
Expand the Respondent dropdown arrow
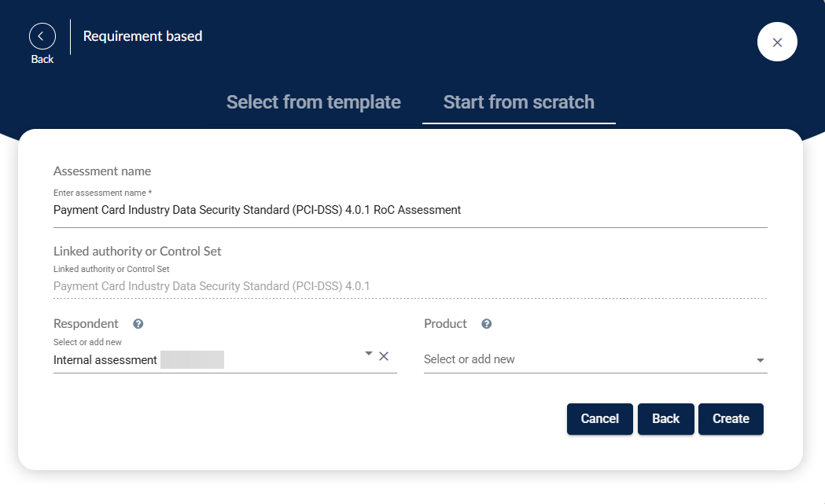pyautogui.click(x=368, y=355)
